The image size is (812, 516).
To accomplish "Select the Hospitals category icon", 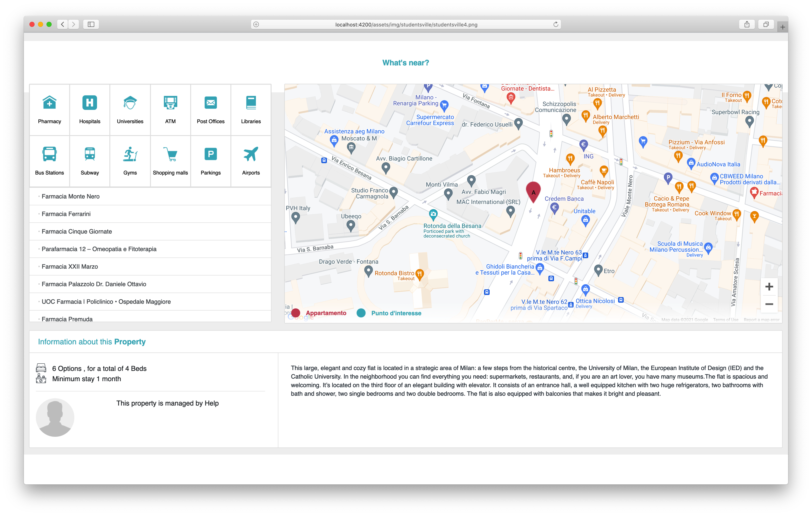I will [90, 103].
